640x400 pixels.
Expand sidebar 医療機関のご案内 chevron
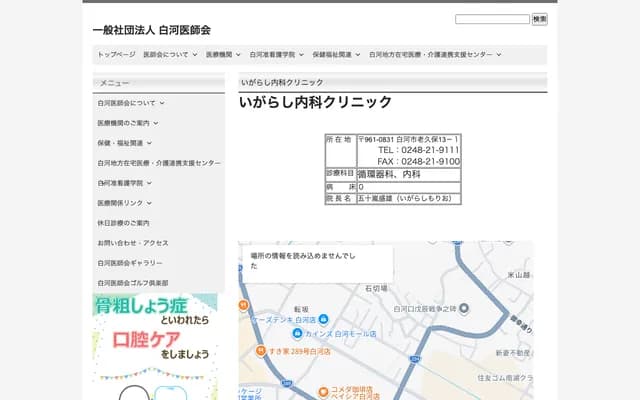click(156, 123)
